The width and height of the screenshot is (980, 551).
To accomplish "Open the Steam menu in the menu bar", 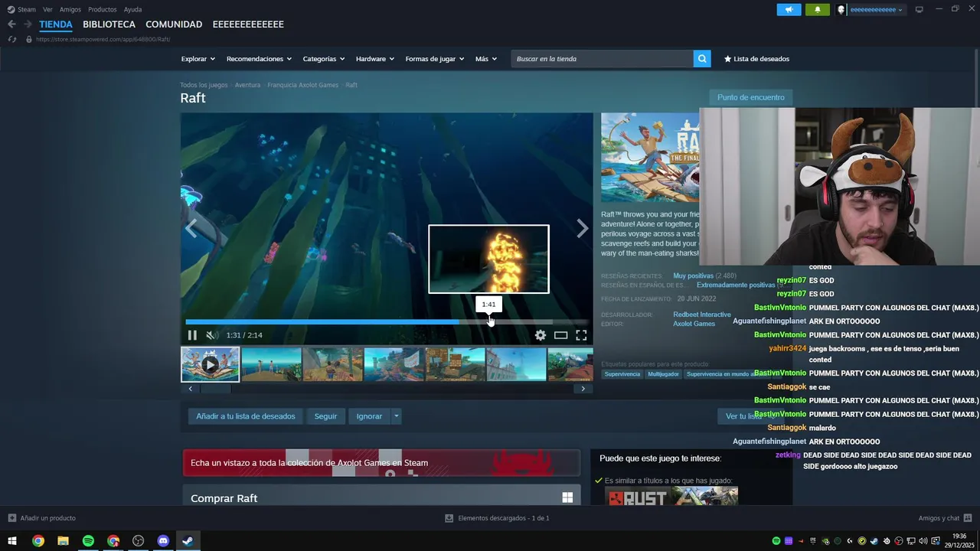I will (x=21, y=9).
